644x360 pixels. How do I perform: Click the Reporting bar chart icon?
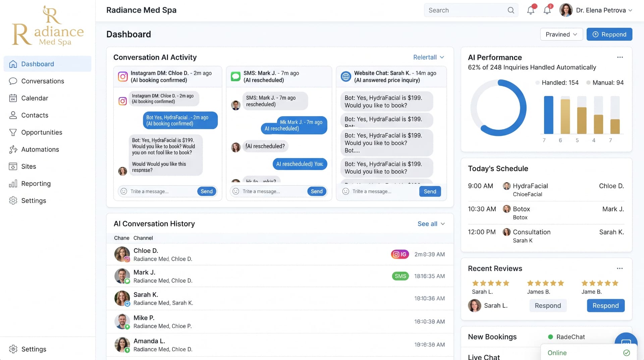[x=13, y=184]
